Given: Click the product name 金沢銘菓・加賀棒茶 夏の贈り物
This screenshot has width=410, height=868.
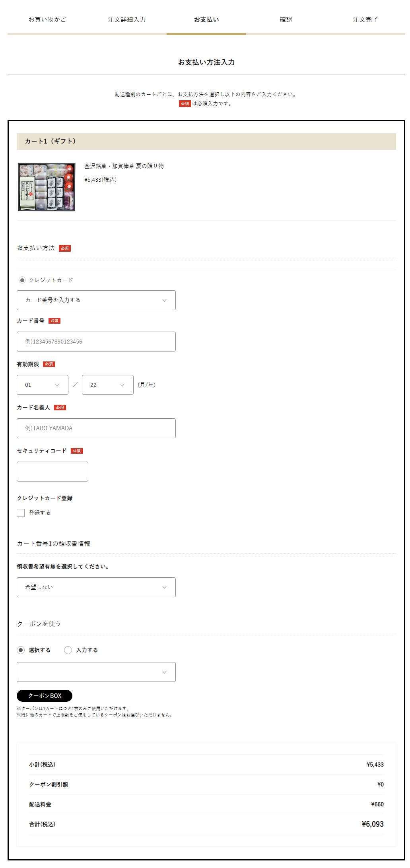Looking at the screenshot, I should point(124,166).
